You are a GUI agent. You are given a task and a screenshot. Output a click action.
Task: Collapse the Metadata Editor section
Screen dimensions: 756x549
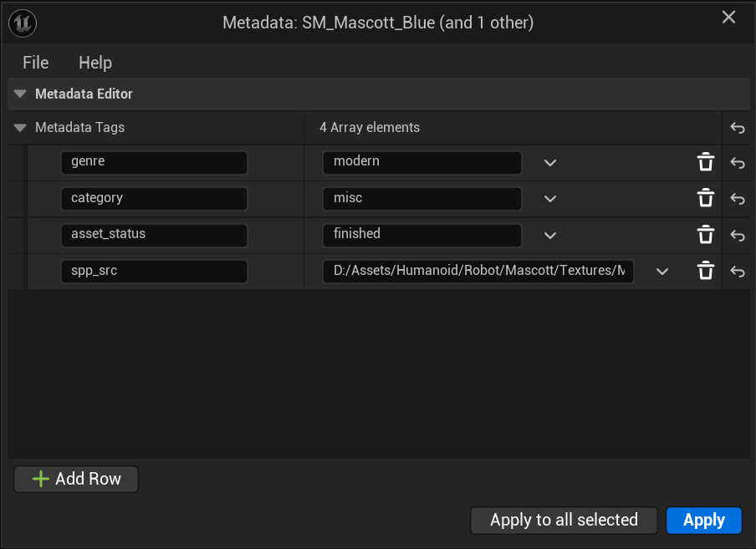point(19,94)
